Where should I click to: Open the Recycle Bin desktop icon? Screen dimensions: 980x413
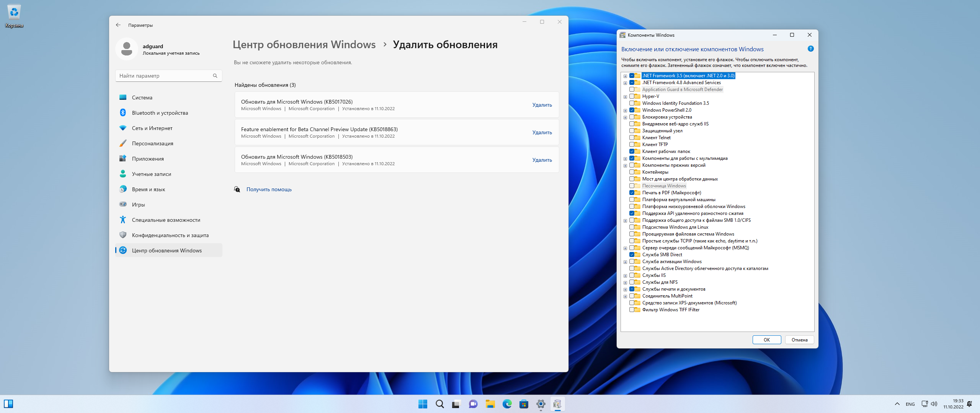point(14,16)
